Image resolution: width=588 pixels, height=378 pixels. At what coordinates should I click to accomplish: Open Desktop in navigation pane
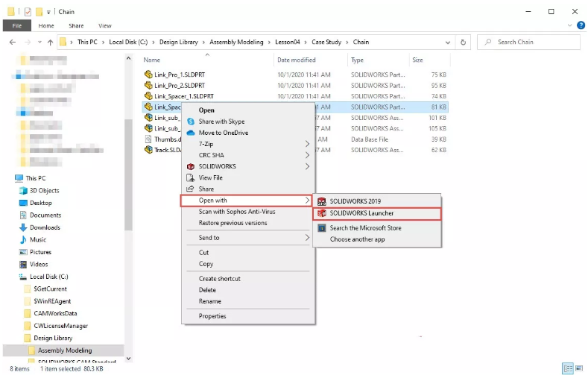click(x=36, y=203)
